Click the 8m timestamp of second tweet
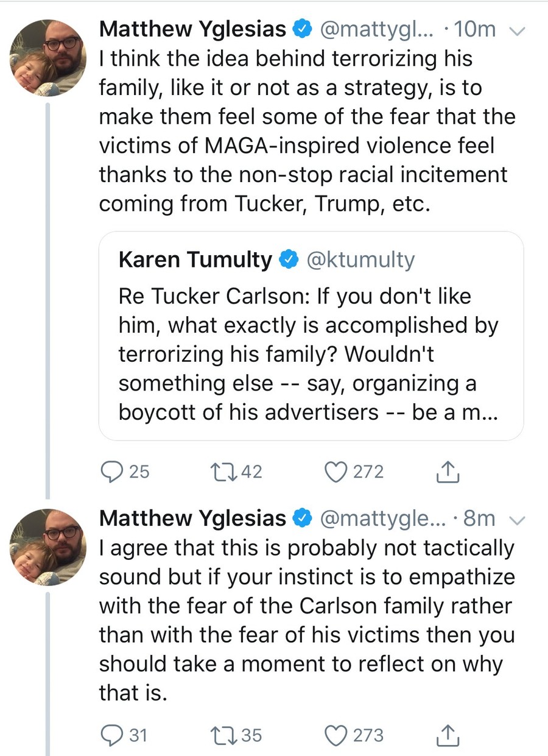Viewport: 548px width, 756px height. [479, 518]
